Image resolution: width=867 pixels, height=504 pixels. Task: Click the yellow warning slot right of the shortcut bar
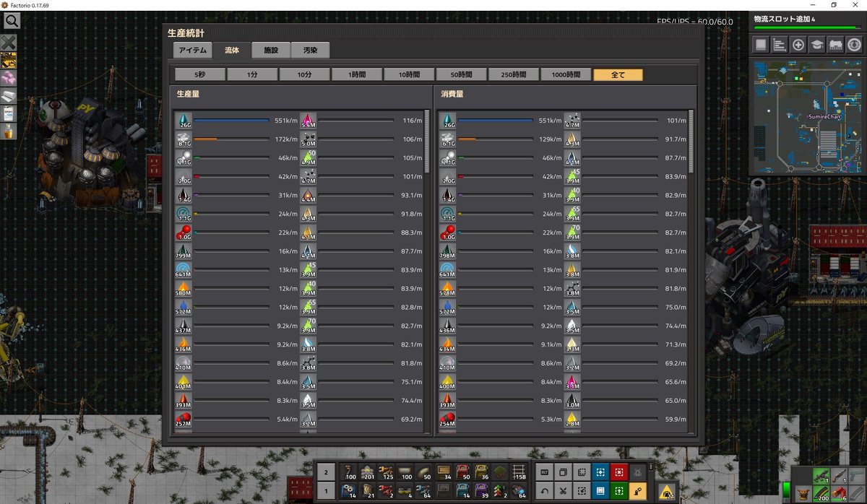coord(668,491)
